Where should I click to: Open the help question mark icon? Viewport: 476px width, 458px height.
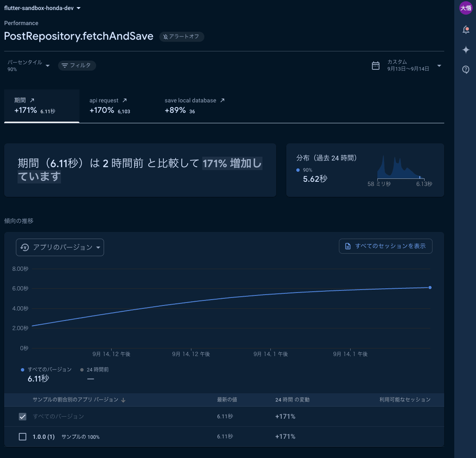[466, 69]
